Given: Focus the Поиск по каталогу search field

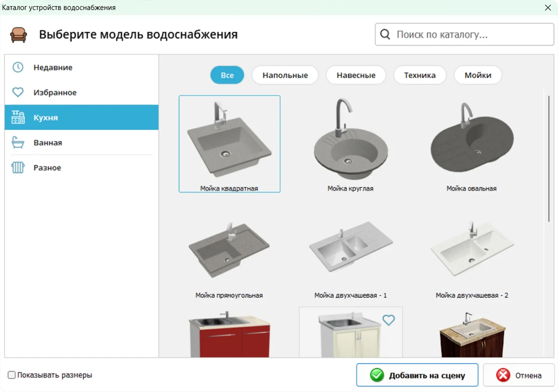Looking at the screenshot, I should point(465,34).
